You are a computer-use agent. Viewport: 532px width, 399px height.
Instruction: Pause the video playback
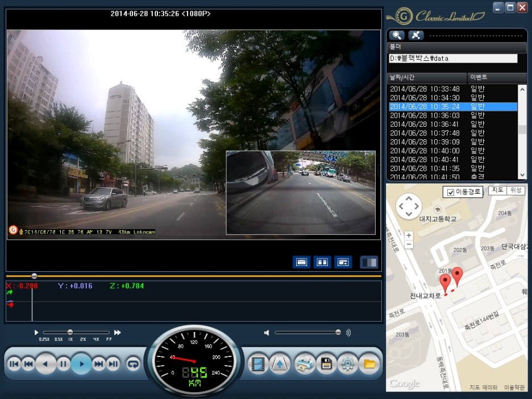[64, 364]
